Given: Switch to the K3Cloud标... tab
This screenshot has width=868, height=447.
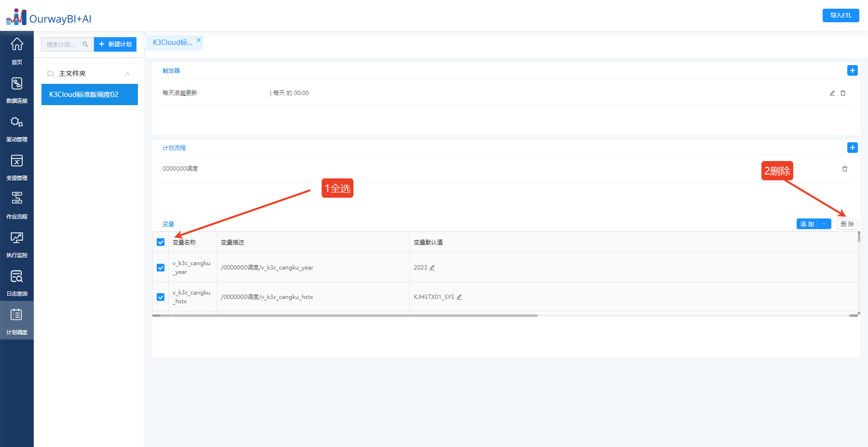Looking at the screenshot, I should [x=173, y=42].
